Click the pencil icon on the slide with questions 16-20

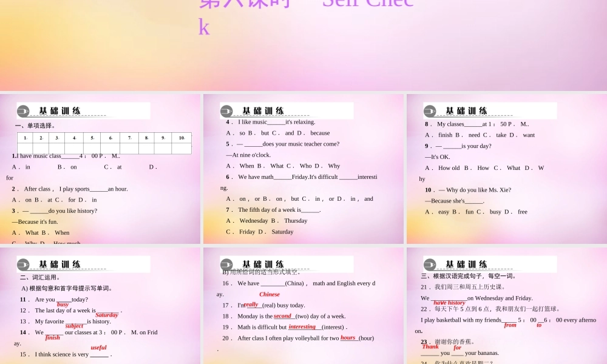[x=226, y=265]
